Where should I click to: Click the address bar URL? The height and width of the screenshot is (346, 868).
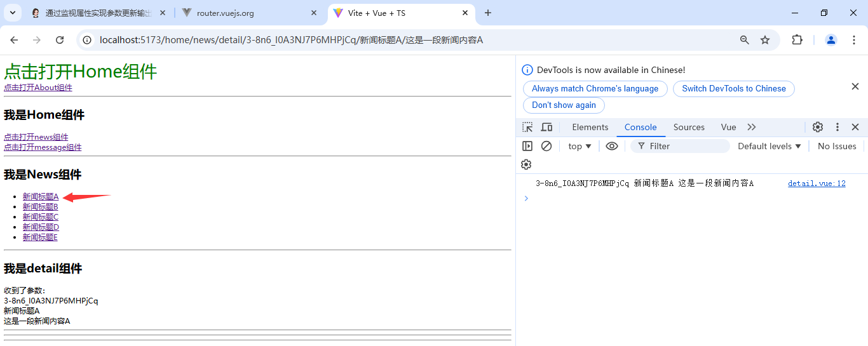(x=291, y=40)
